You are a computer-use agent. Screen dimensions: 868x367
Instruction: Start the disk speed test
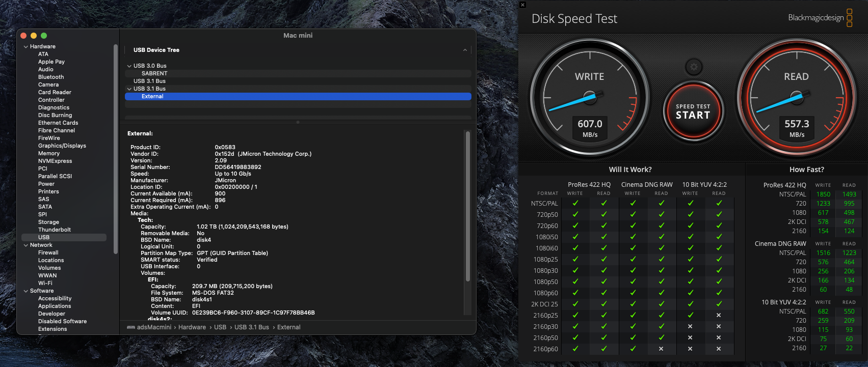point(693,111)
